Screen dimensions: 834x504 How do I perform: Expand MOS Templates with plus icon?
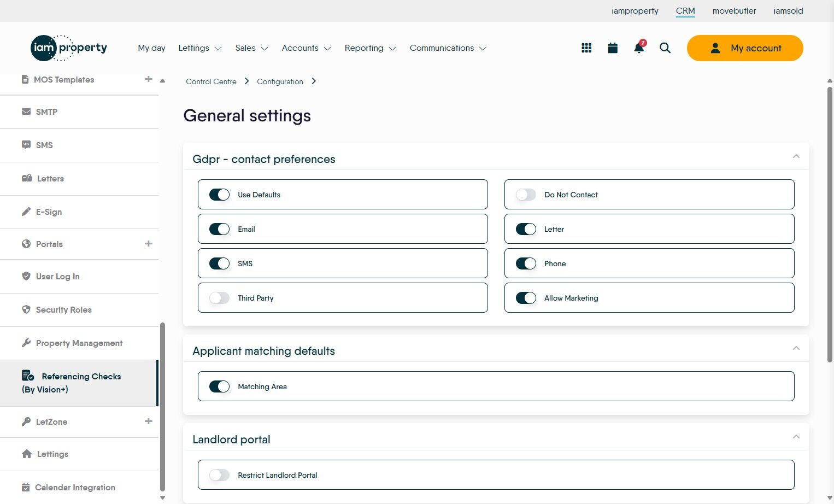[x=148, y=79]
